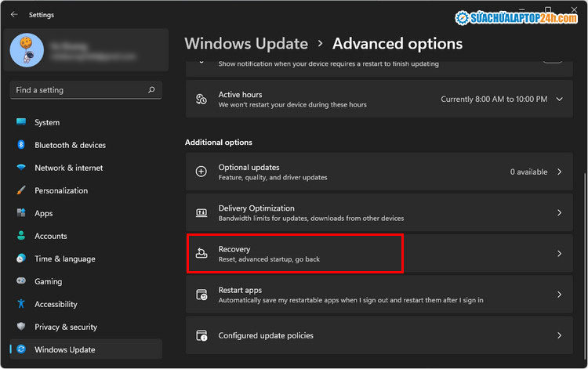Click the Gaming controller icon
This screenshot has height=369, width=588.
point(21,280)
